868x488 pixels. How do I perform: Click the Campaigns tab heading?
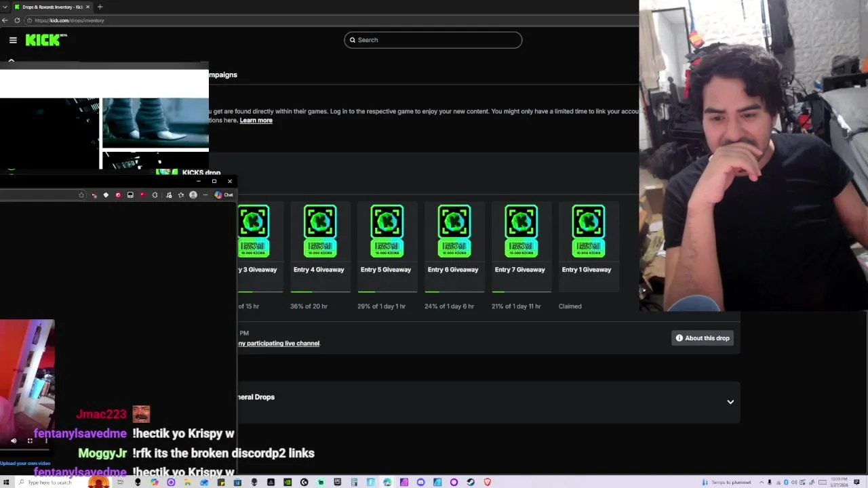tap(223, 75)
